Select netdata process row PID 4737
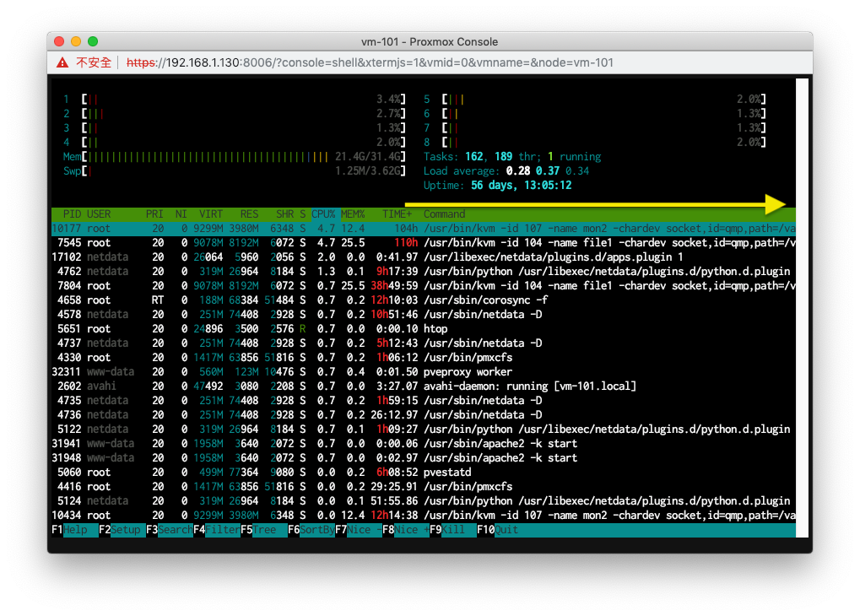This screenshot has width=860, height=616. coord(424,343)
